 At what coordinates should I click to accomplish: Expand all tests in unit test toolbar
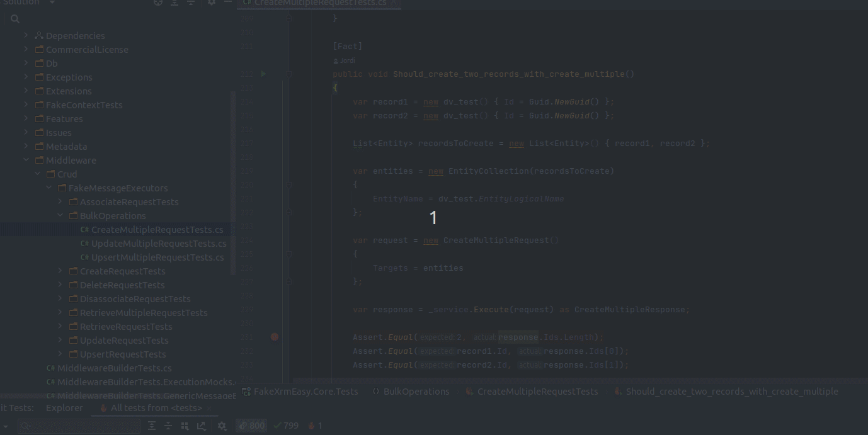click(152, 426)
